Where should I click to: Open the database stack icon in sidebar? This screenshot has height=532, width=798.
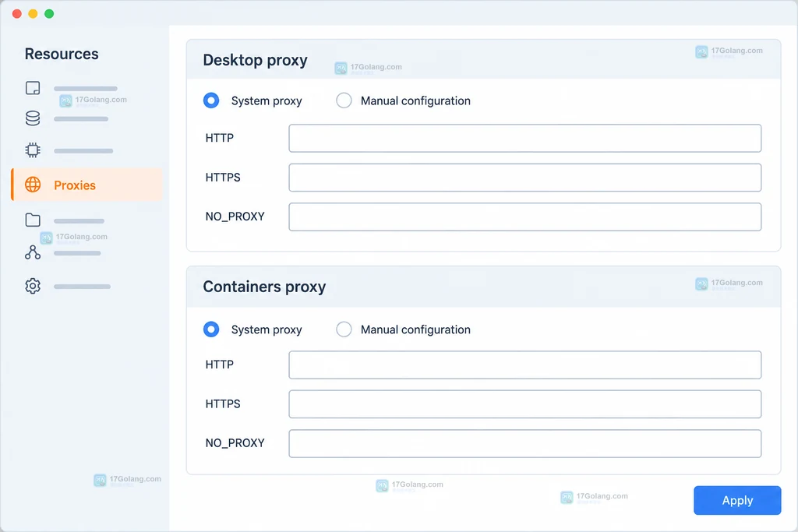click(33, 118)
